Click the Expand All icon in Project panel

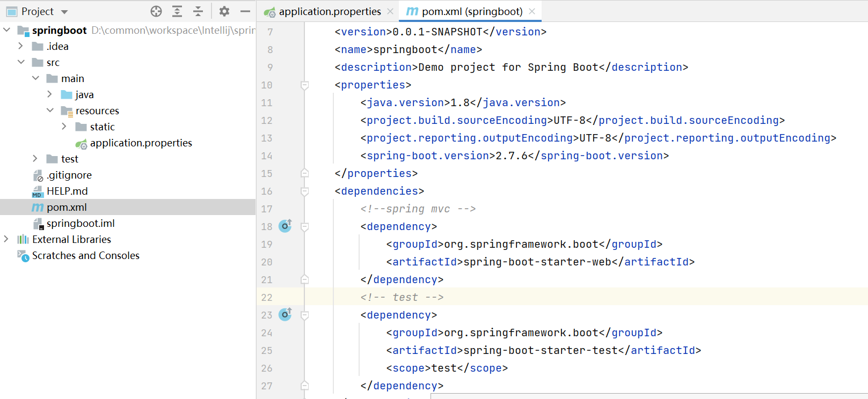point(177,11)
